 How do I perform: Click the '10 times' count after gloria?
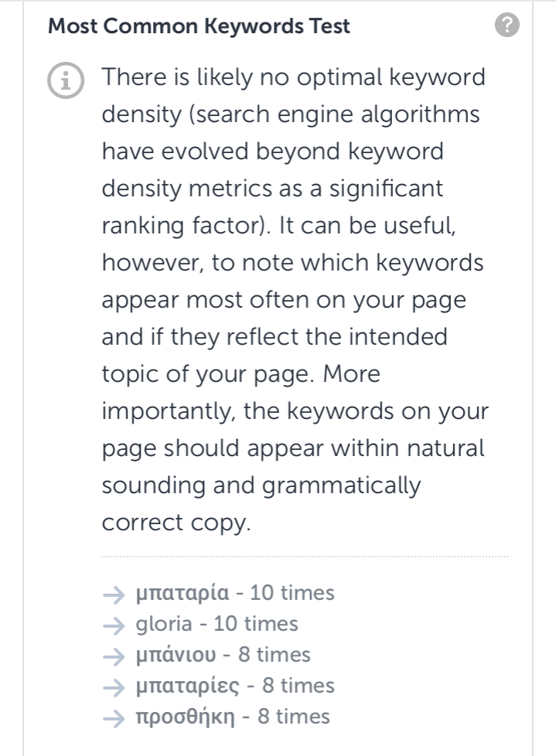pyautogui.click(x=256, y=624)
